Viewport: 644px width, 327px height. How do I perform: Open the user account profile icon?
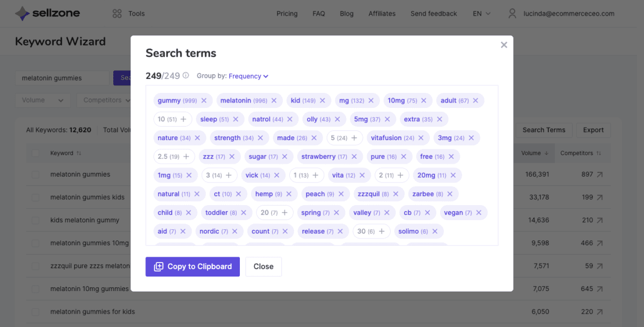pyautogui.click(x=513, y=13)
